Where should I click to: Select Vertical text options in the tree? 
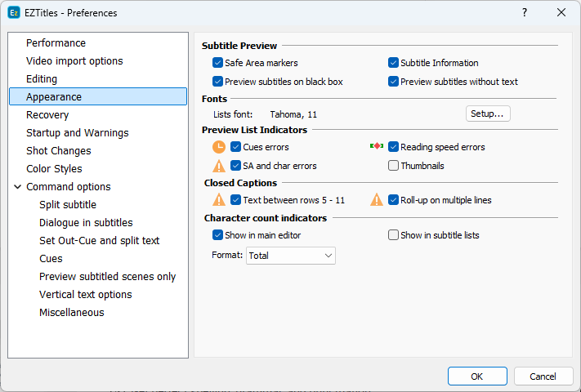(x=85, y=295)
